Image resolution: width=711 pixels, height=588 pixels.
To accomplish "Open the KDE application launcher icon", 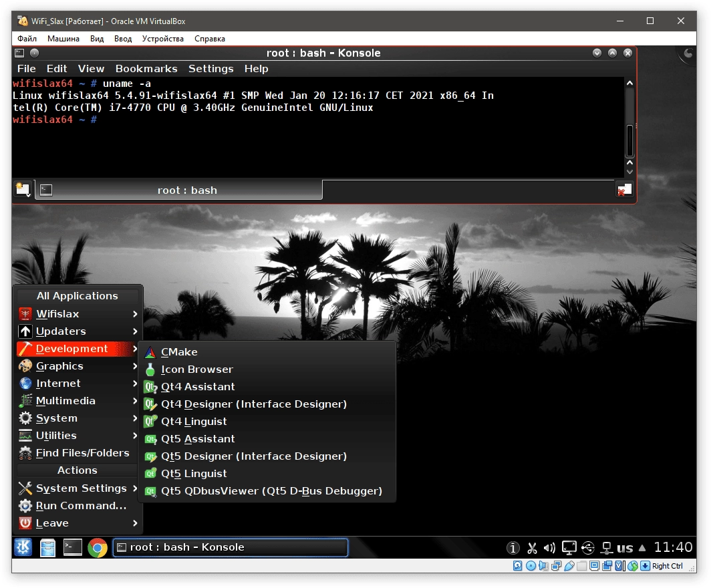I will [23, 547].
